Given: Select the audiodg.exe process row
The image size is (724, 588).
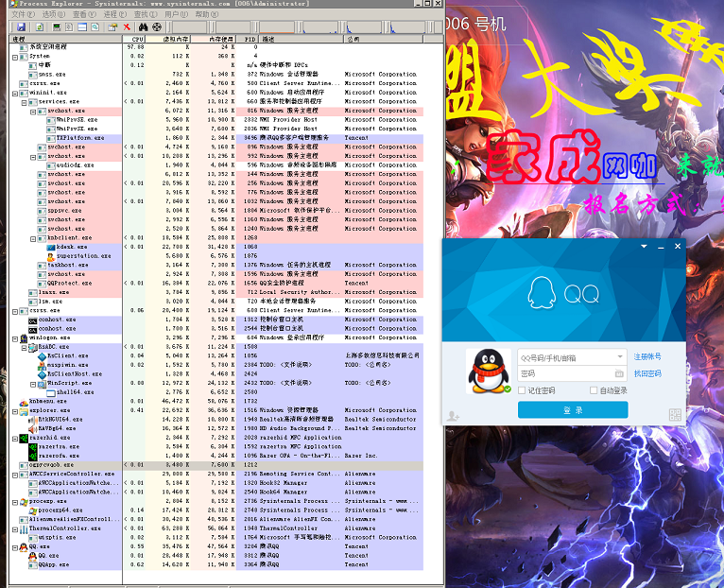Looking at the screenshot, I should click(216, 165).
